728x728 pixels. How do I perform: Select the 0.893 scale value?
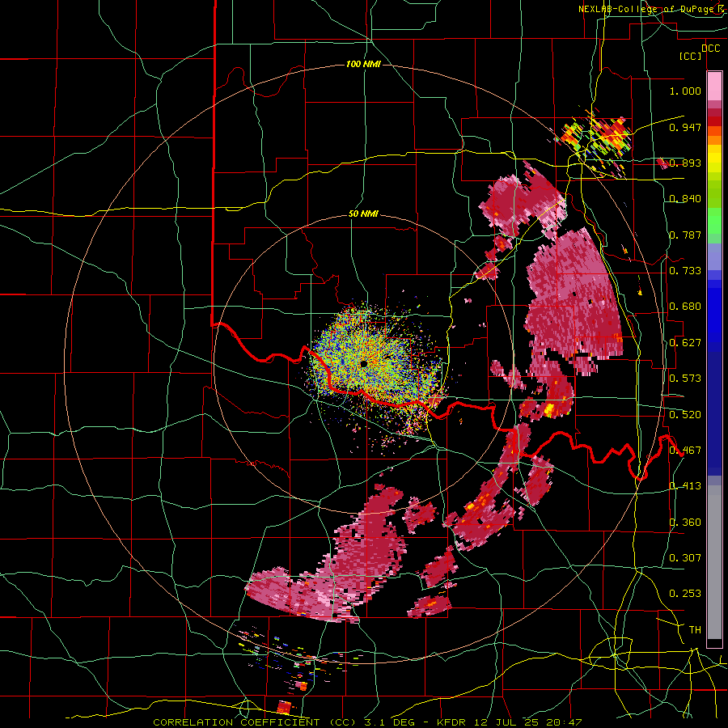coord(685,163)
